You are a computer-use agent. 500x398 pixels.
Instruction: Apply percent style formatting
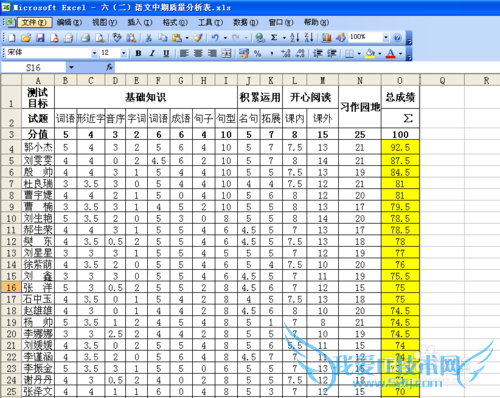(258, 53)
